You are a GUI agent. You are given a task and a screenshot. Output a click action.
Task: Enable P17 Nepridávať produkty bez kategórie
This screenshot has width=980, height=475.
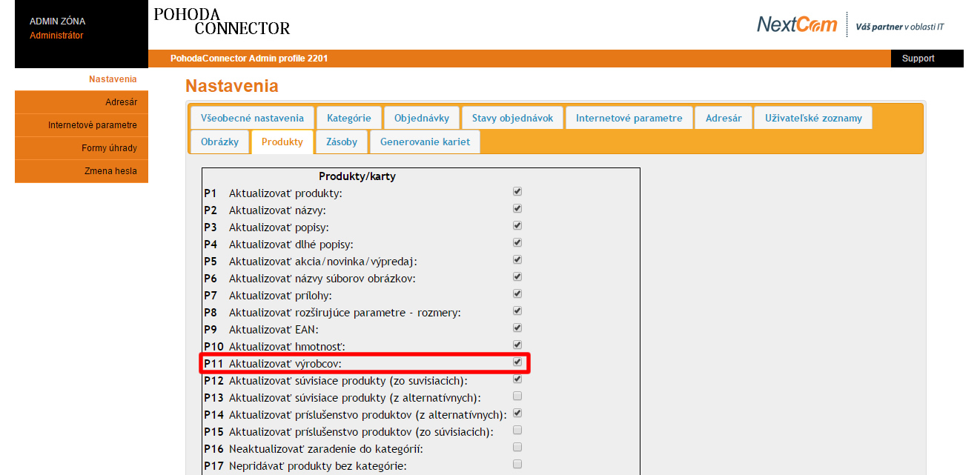pos(517,464)
